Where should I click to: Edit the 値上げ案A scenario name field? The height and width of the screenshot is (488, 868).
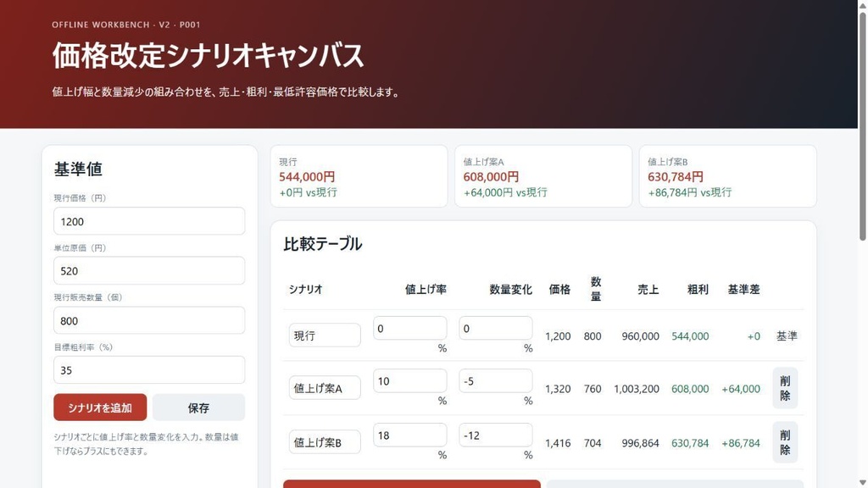tap(325, 388)
